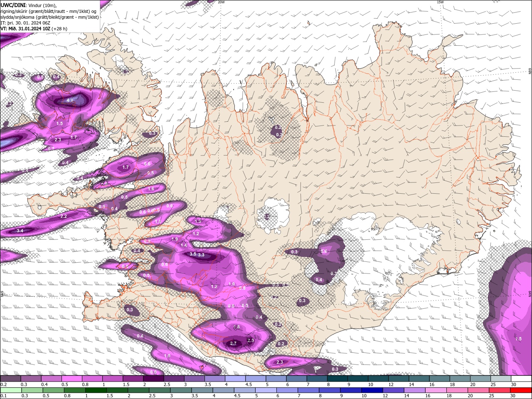Select the upper legend swatch labeled 0.5
Viewport: 532px width, 399px height.
(x=71, y=379)
